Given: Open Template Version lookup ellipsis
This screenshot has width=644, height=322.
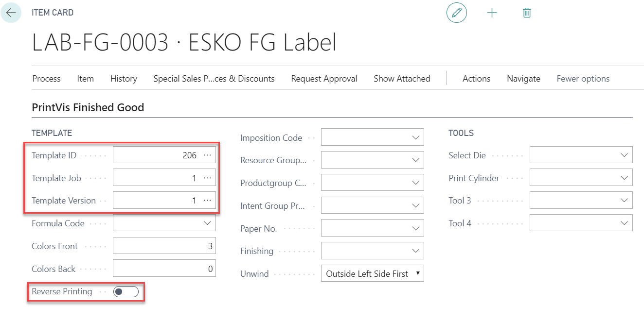Looking at the screenshot, I should point(208,201).
